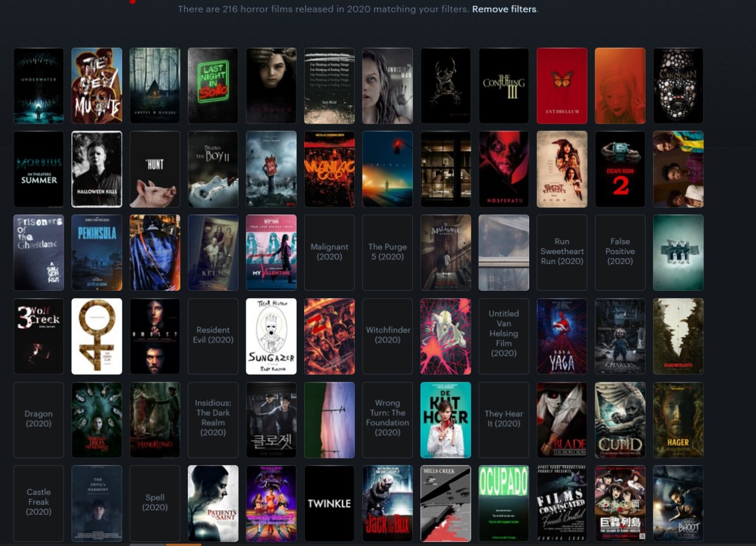Open Witchfinder (2020) placeholder
Viewport: 756px width, 546px height.
point(387,336)
